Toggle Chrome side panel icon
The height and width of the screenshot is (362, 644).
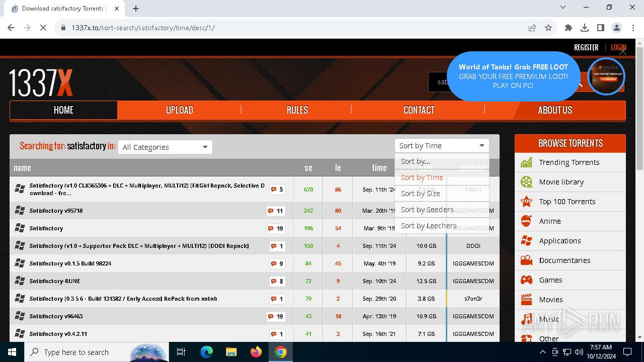[601, 28]
